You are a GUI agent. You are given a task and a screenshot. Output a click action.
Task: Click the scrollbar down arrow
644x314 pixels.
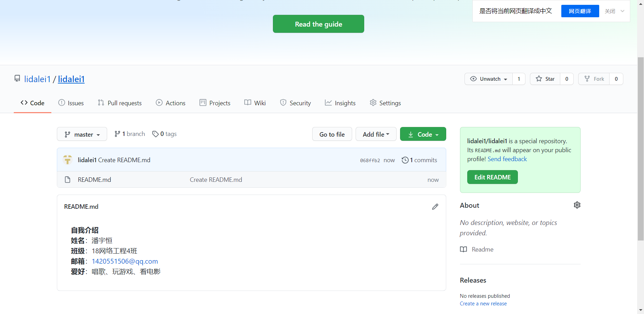(641, 310)
